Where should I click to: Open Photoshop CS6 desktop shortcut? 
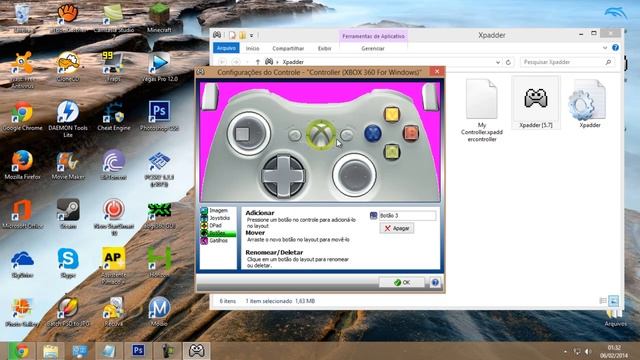159,116
